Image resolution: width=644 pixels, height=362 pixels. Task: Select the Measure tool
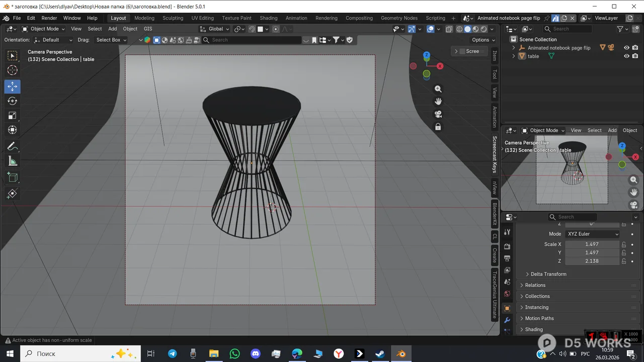pyautogui.click(x=13, y=161)
